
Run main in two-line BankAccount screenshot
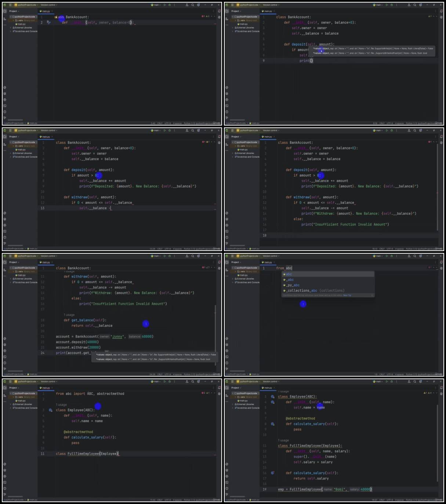tap(164, 5)
